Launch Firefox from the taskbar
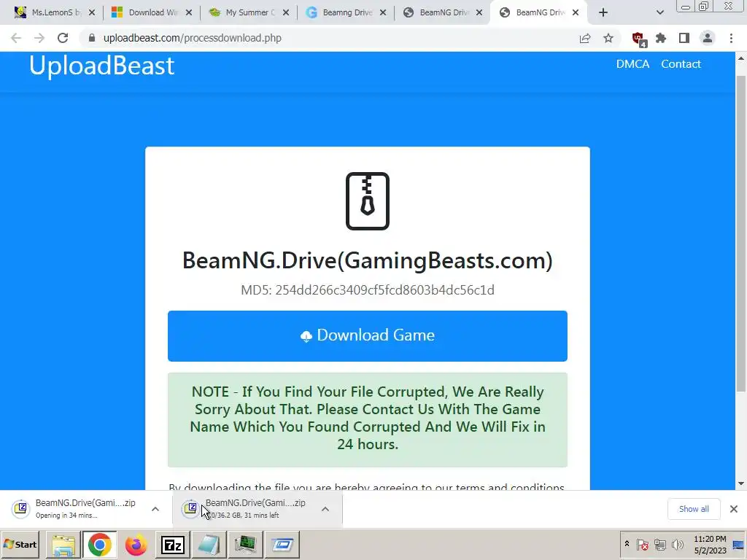747x560 pixels. click(x=136, y=545)
